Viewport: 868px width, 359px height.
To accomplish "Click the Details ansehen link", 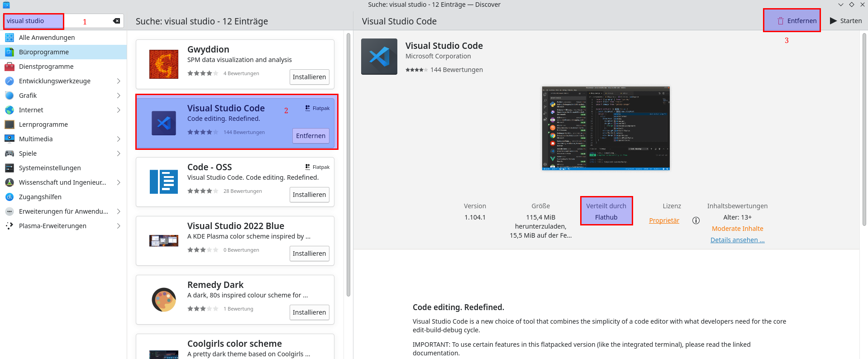I will (x=737, y=240).
